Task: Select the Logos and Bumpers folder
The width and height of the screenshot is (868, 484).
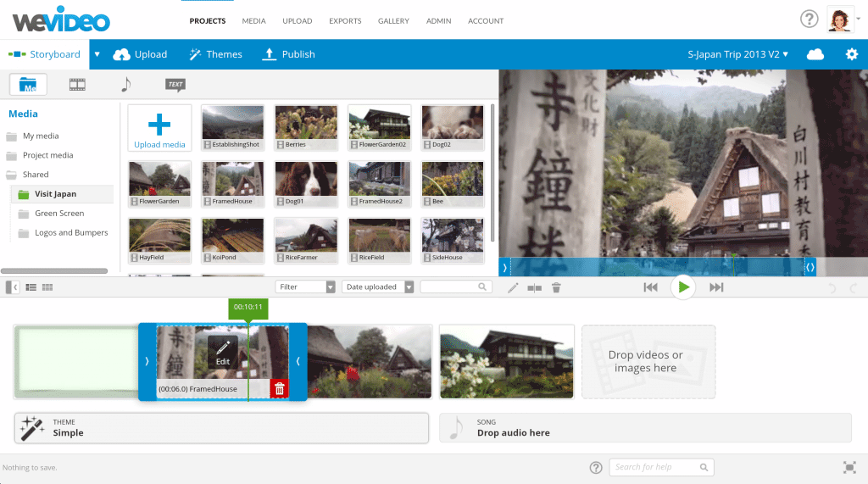Action: (x=71, y=232)
